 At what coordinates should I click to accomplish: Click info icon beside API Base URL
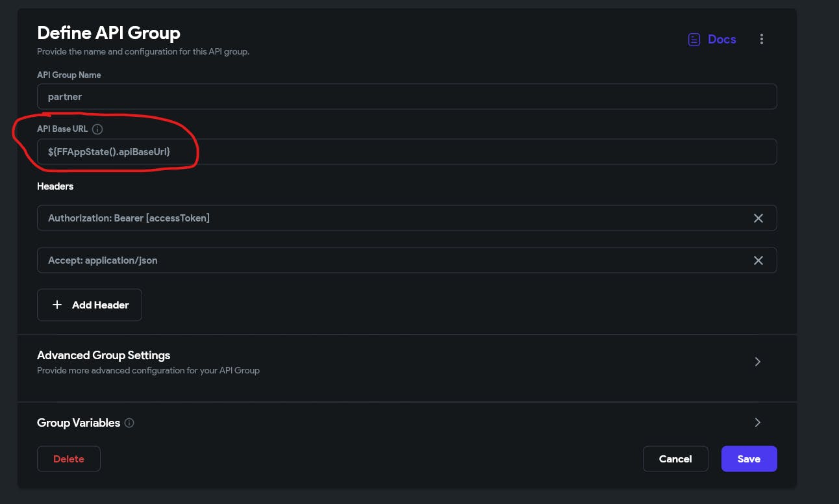click(x=97, y=129)
